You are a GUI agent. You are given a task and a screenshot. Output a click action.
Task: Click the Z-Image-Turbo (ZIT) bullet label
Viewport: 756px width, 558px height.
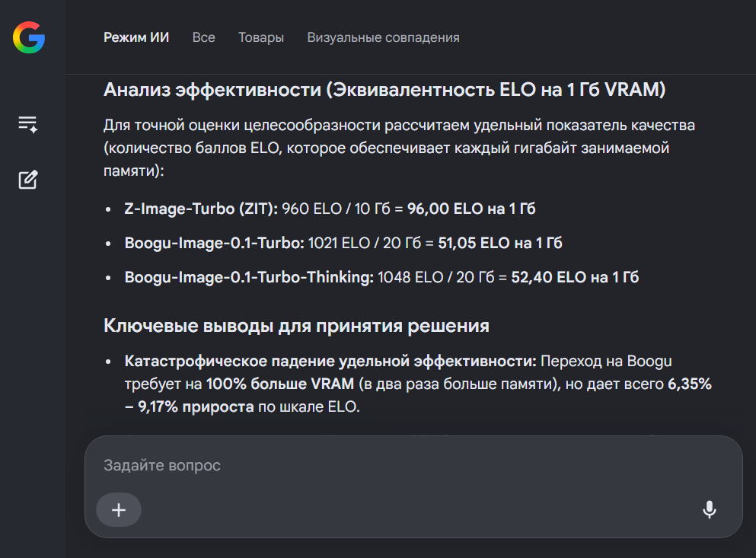(x=201, y=209)
